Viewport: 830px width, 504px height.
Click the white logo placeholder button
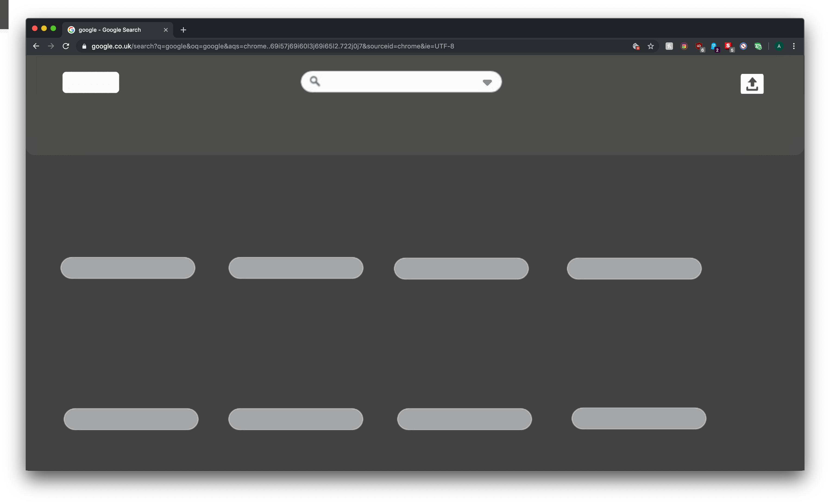click(x=91, y=82)
